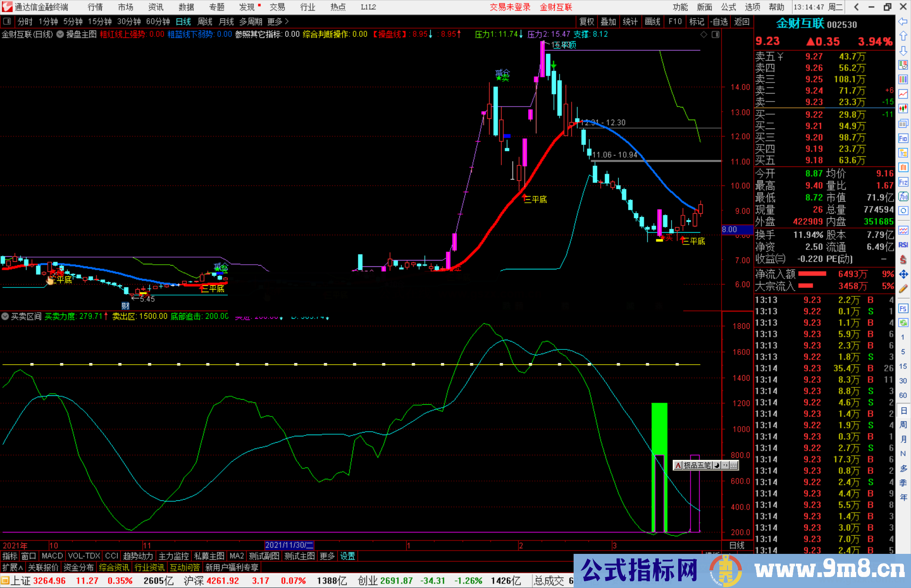
Task: Click the 复权 button
Action: (x=586, y=21)
